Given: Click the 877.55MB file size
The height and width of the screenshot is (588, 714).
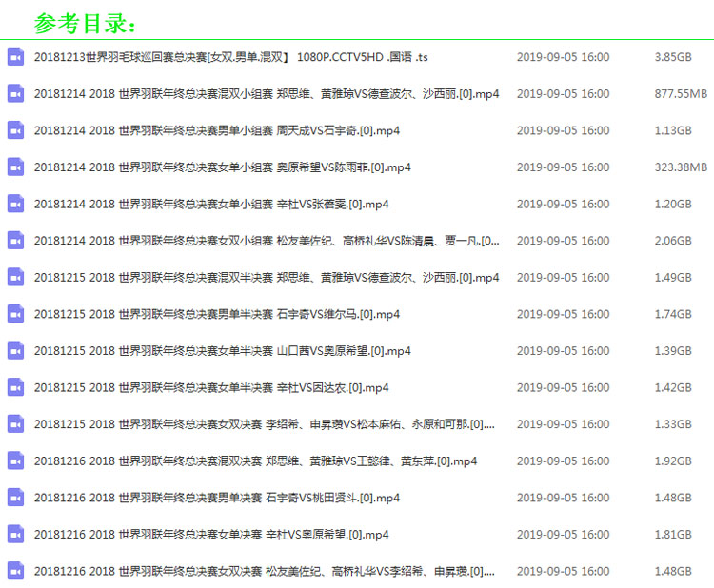Looking at the screenshot, I should pyautogui.click(x=681, y=94).
